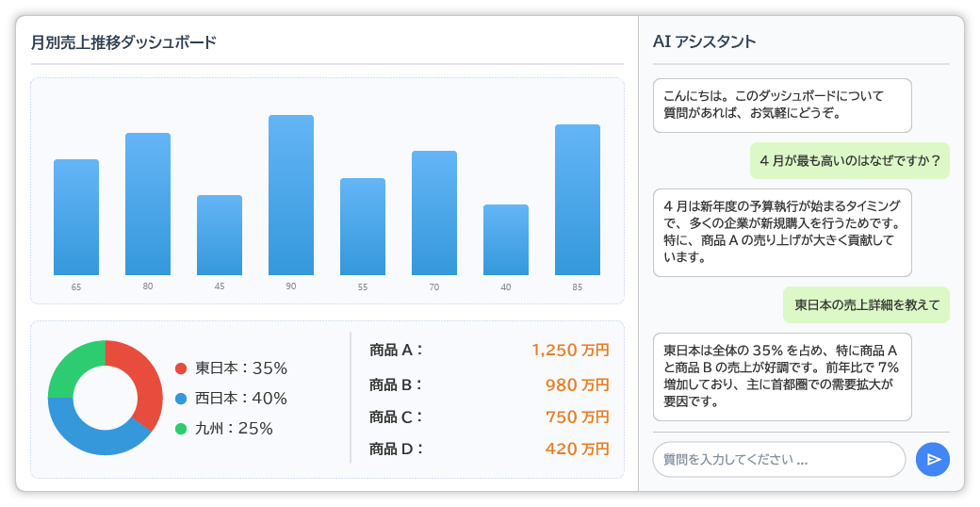This screenshot has height=507, width=980.
Task: Select the bar labeled 65
Action: 76,217
